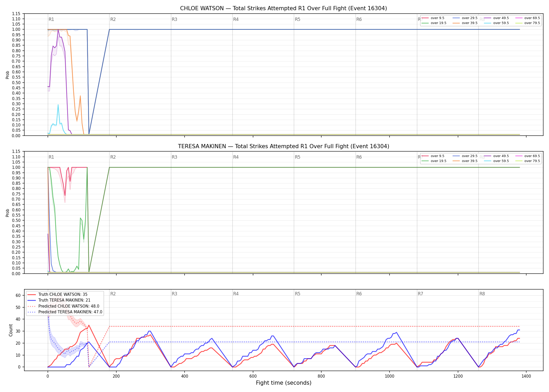This screenshot has width=549, height=392.
Task: Click x-axis tick label 1200 on bottom chart
Action: pos(458,376)
